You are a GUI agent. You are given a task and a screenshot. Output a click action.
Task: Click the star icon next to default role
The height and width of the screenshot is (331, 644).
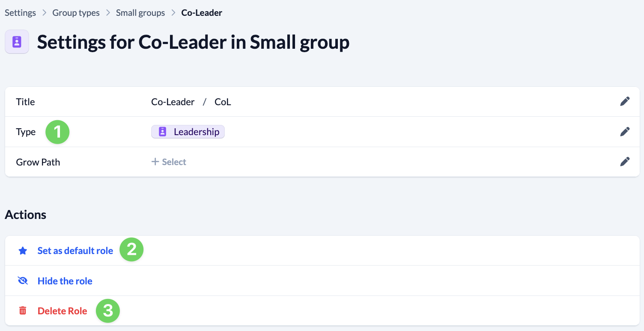23,250
